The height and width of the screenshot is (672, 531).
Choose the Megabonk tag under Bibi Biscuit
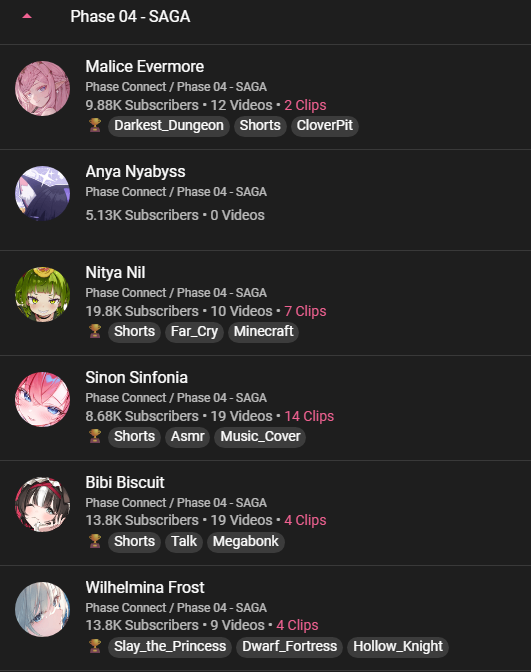pos(246,542)
